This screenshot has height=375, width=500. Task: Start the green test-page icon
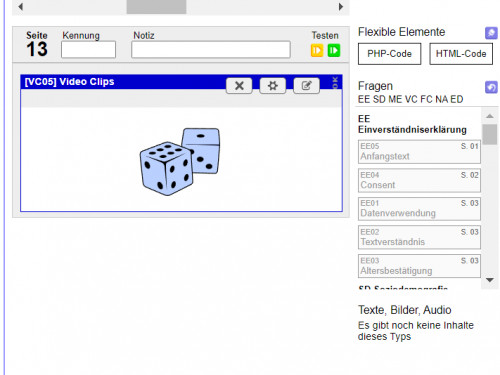point(334,50)
